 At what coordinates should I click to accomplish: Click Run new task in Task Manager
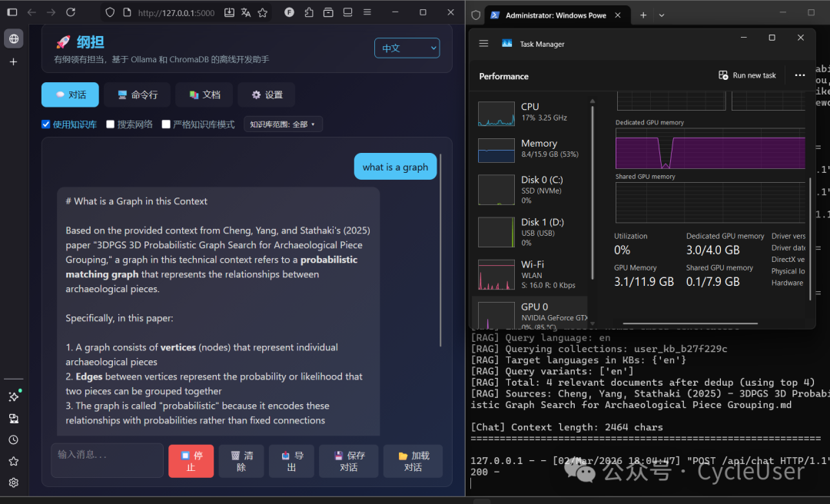[x=747, y=75]
